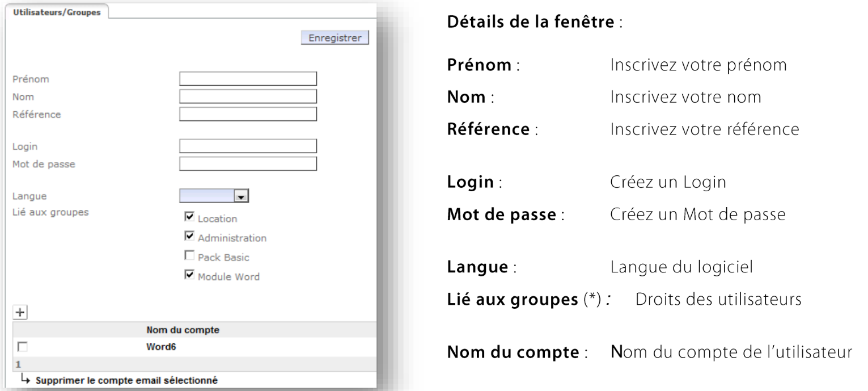Focus the Mot de passe field
This screenshot has width=868, height=391.
click(x=248, y=164)
